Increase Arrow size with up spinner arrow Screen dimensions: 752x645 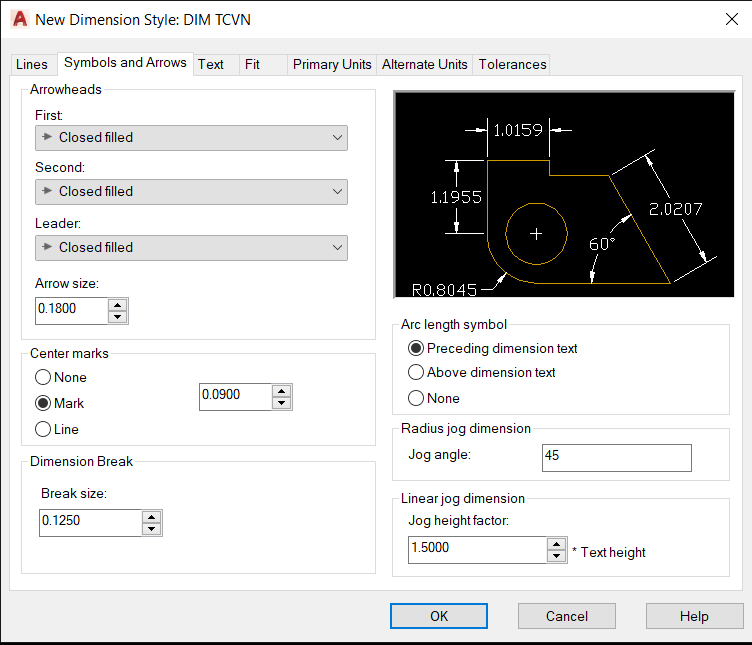pyautogui.click(x=118, y=305)
